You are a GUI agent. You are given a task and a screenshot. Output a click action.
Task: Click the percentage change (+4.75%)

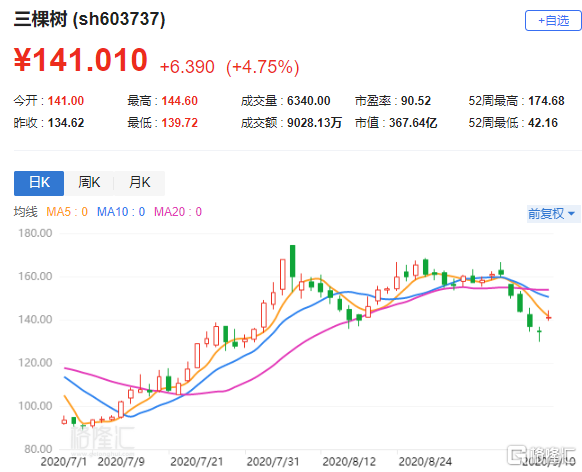262,67
